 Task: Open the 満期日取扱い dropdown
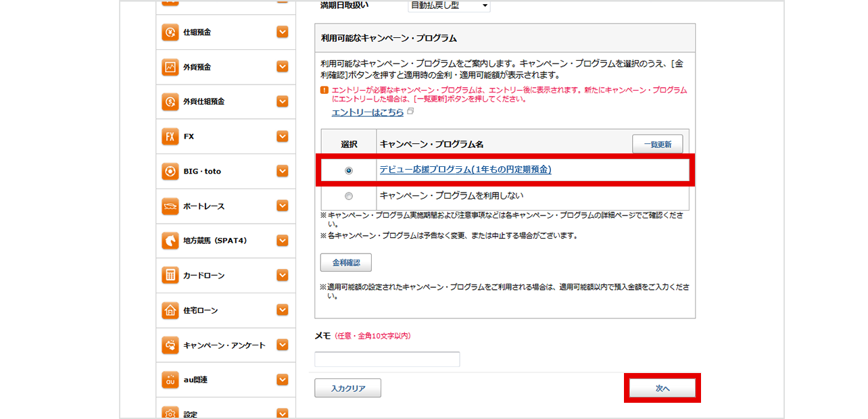[449, 6]
